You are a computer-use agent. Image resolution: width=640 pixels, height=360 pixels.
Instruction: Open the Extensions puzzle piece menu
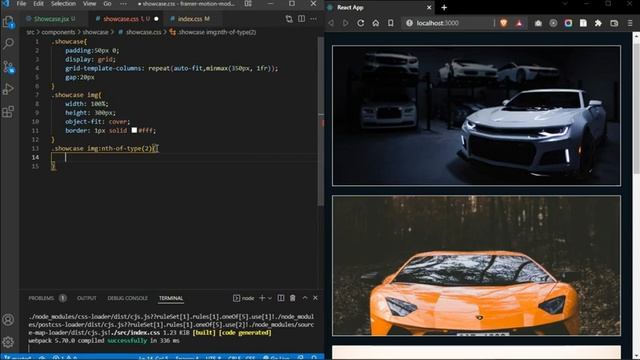(x=598, y=23)
